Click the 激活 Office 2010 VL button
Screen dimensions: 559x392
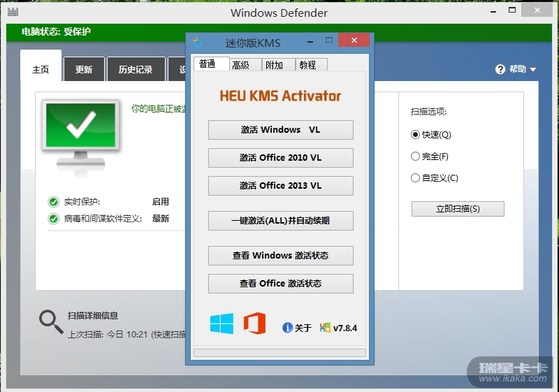281,157
